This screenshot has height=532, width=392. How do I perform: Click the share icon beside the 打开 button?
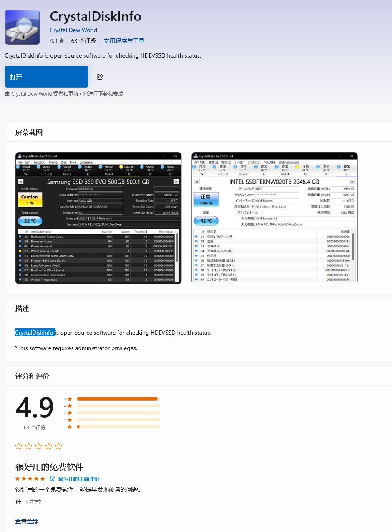click(100, 77)
